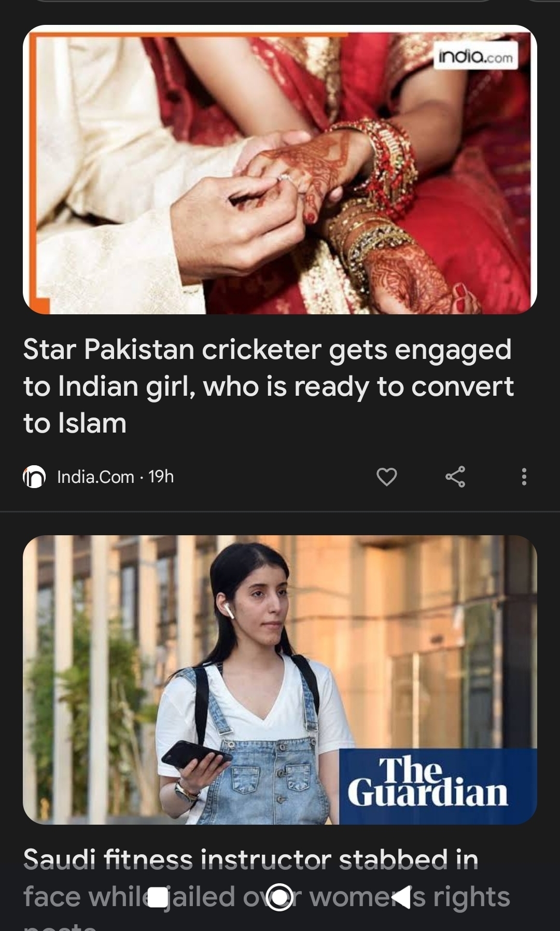Screen dimensions: 560x931
Task: Open the Saudi fitness instructor photo
Action: coord(280,679)
